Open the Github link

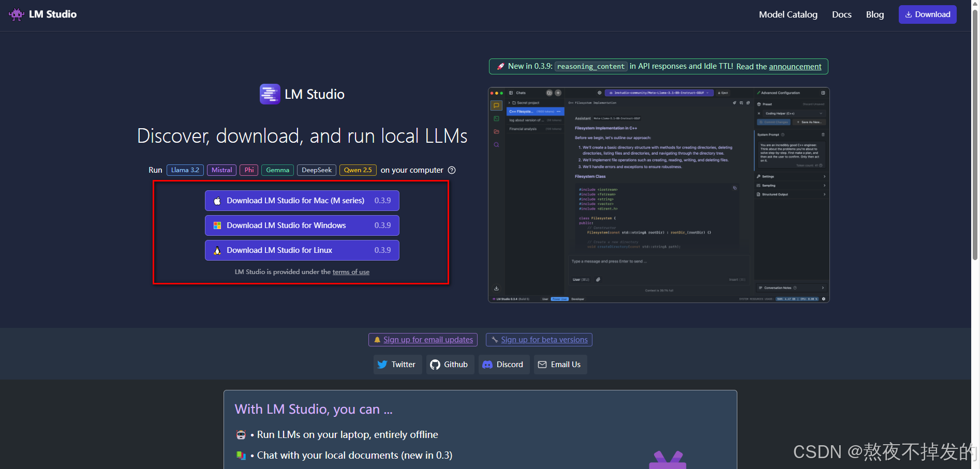[450, 365]
